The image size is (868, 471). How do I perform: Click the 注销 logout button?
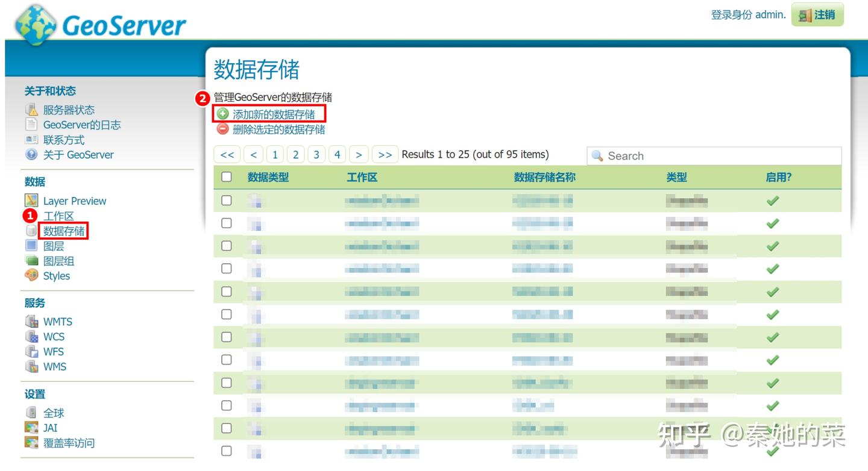817,15
